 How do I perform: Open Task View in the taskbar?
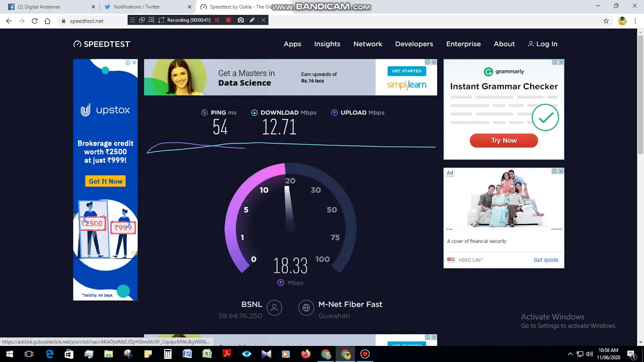click(x=29, y=354)
